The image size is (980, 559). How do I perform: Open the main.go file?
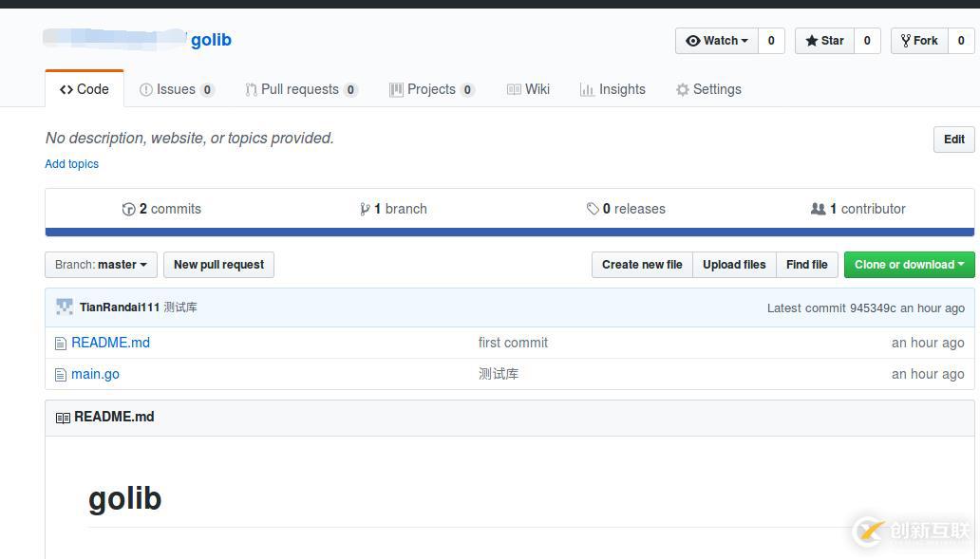tap(95, 374)
